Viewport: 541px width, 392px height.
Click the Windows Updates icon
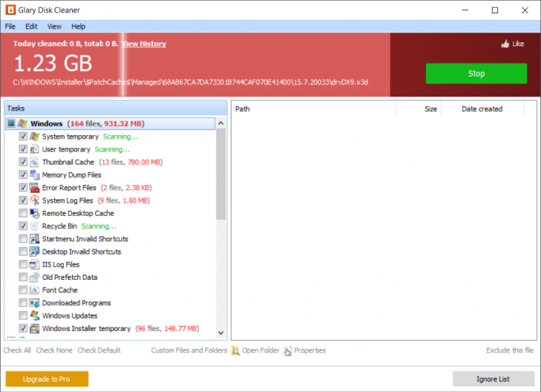point(34,316)
